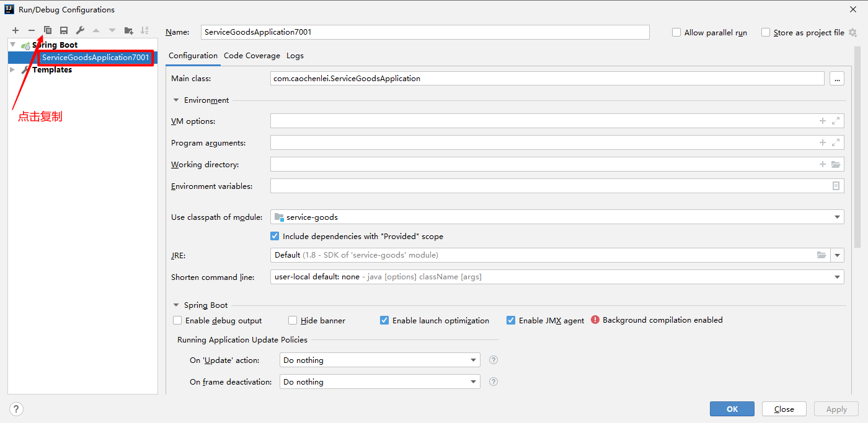
Task: Open dialog help question mark button
Action: click(x=16, y=409)
